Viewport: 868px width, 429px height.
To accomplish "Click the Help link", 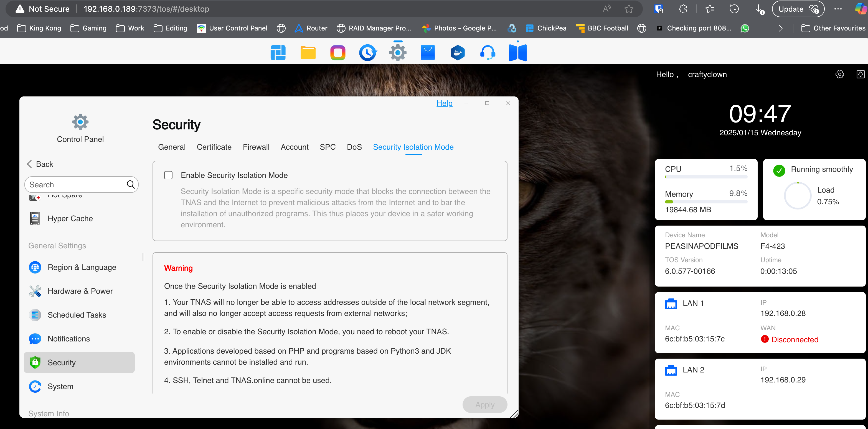I will pos(444,103).
